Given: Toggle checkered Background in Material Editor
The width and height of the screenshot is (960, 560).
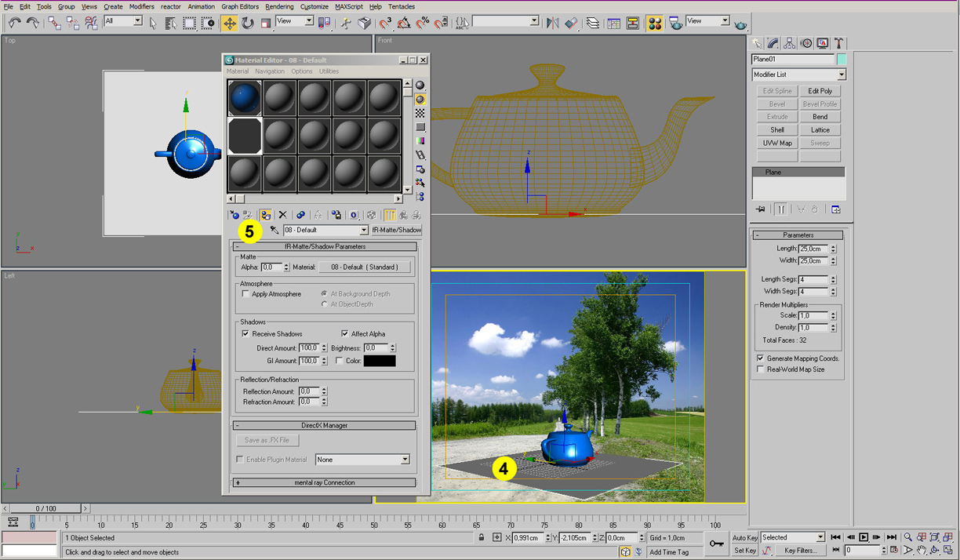Looking at the screenshot, I should pos(420,113).
